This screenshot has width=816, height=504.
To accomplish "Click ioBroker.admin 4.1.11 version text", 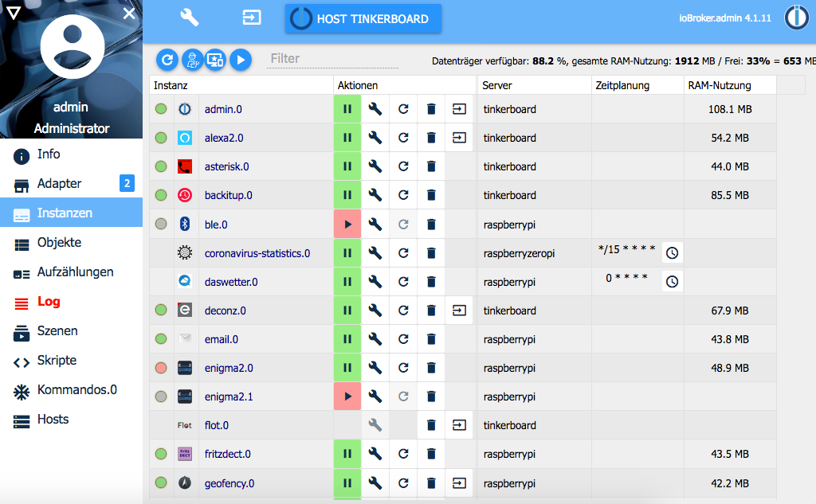I will [x=725, y=18].
